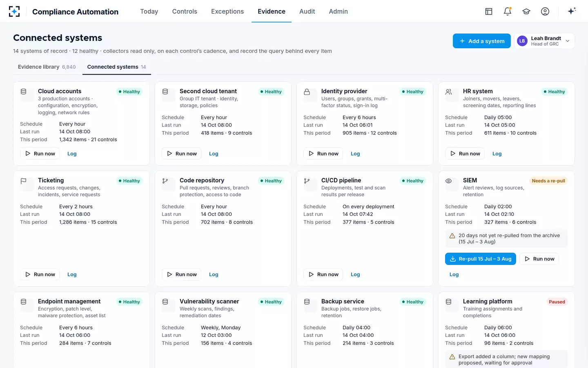Click the Cloud accounts database icon
This screenshot has height=368, width=588.
pos(24,92)
